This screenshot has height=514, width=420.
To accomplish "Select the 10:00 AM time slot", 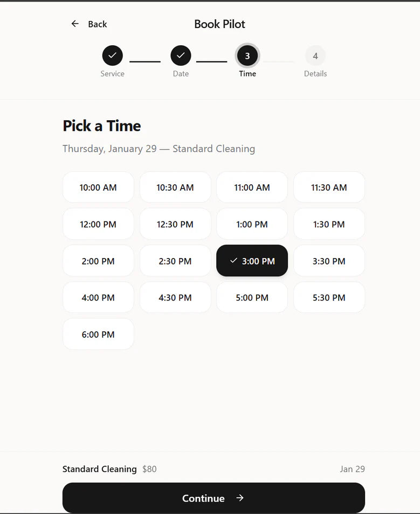I will [98, 187].
